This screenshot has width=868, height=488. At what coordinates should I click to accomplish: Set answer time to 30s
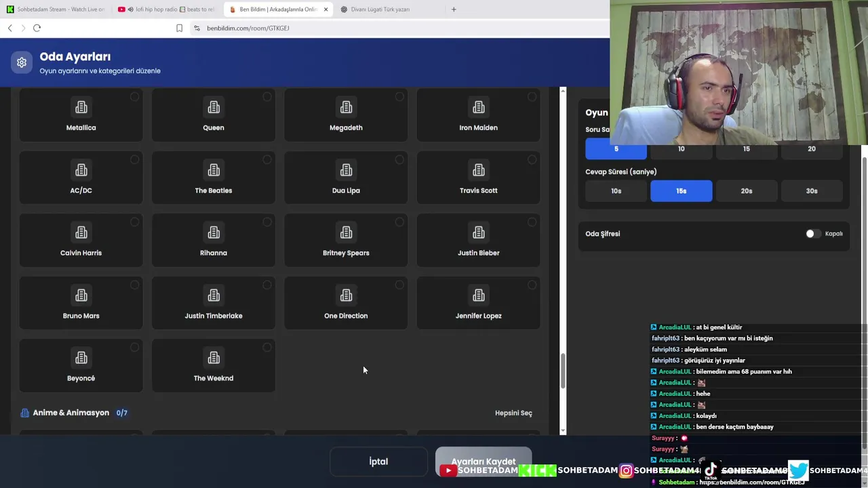tap(811, 191)
